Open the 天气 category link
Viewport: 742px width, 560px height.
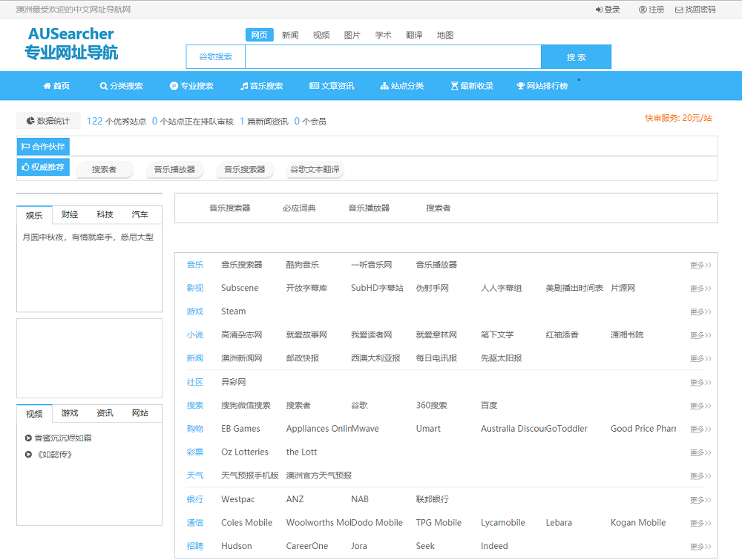195,475
